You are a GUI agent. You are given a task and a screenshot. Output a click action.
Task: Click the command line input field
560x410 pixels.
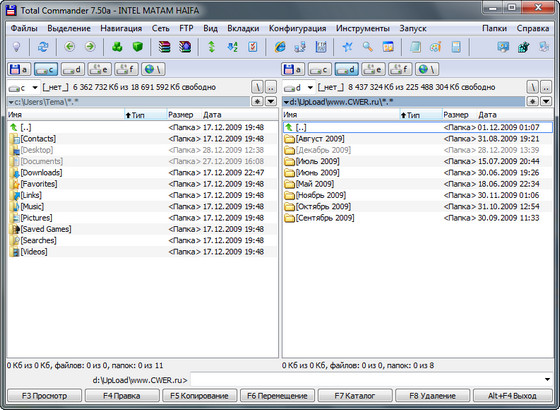coord(367,380)
